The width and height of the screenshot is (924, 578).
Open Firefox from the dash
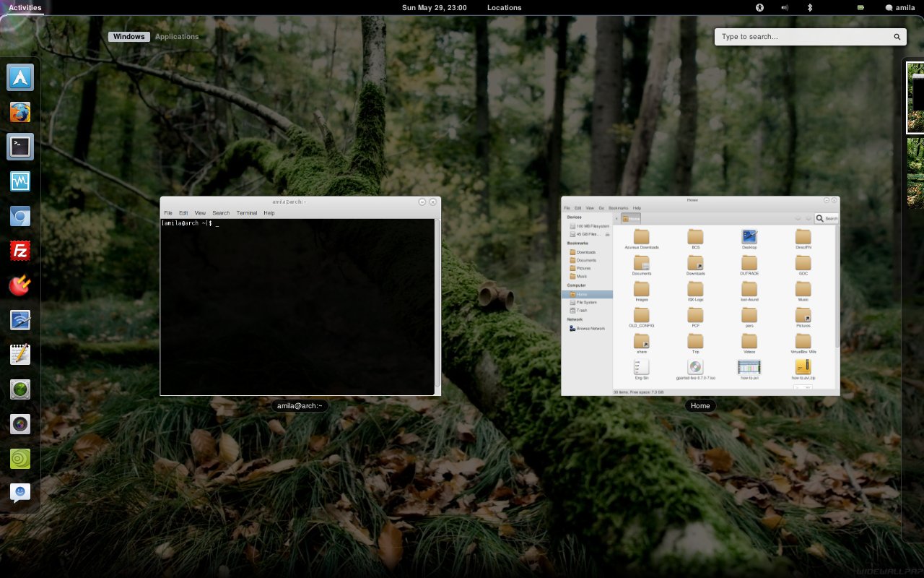20,112
